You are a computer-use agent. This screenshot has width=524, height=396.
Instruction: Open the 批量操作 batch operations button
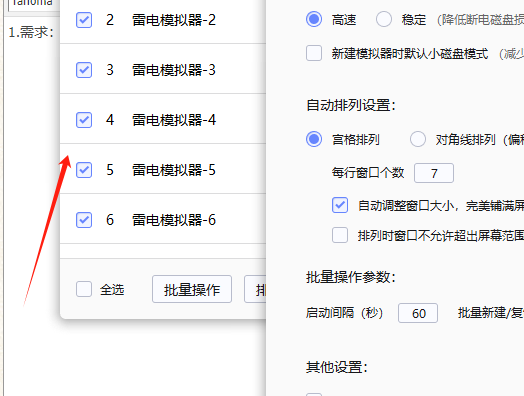[x=192, y=289]
